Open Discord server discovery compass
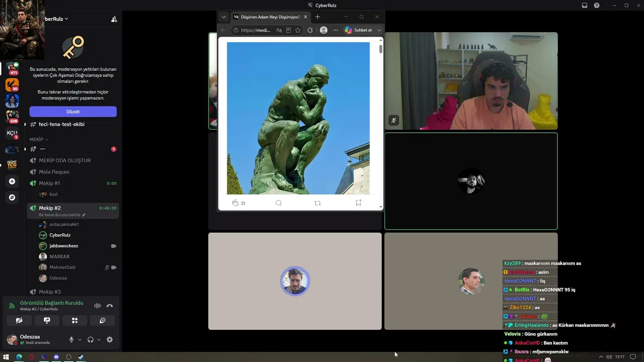This screenshot has height=362, width=644. pyautogui.click(x=12, y=198)
